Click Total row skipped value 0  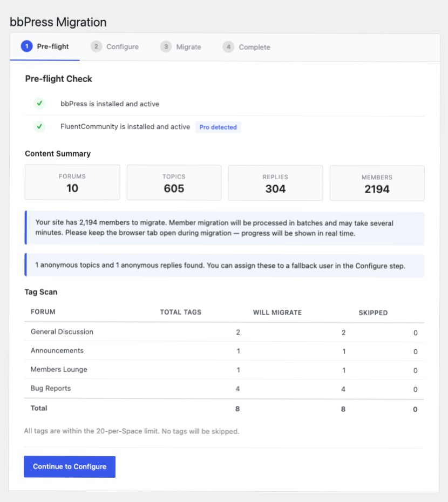pyautogui.click(x=415, y=410)
